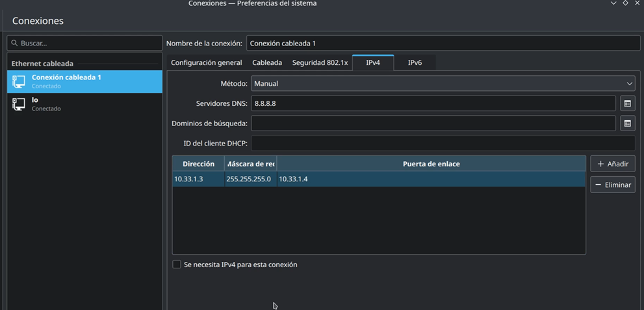Enable 'Se necesita IPv4 para esta conexión'

[177, 265]
